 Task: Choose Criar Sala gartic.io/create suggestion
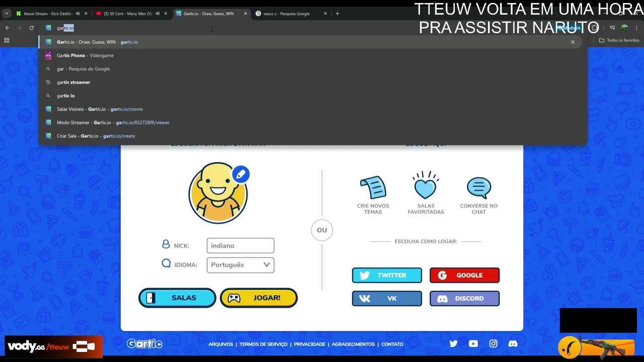pos(310,136)
